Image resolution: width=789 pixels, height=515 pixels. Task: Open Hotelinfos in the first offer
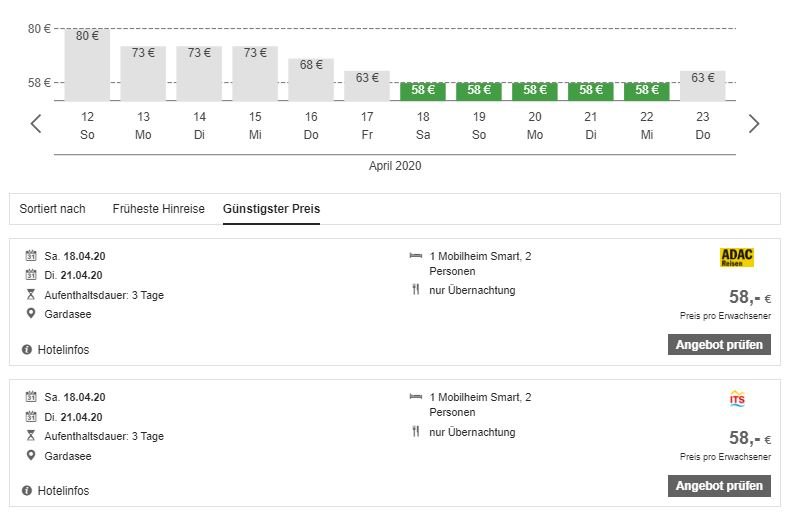(x=62, y=350)
